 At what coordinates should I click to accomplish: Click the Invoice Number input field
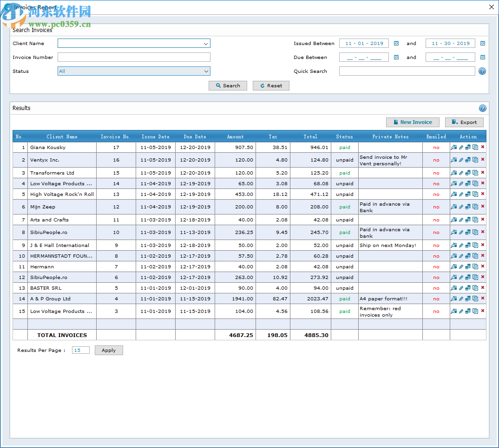tap(134, 58)
